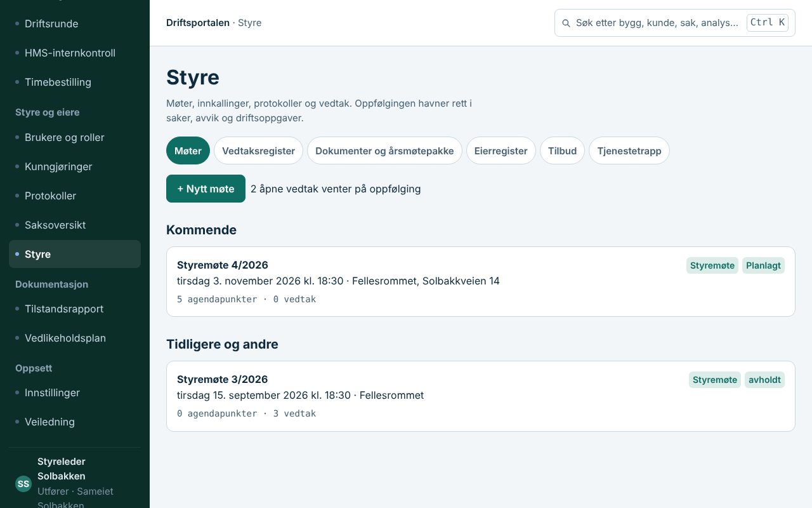Open Innstillinger in the sidebar
The height and width of the screenshot is (508, 812).
click(x=75, y=392)
